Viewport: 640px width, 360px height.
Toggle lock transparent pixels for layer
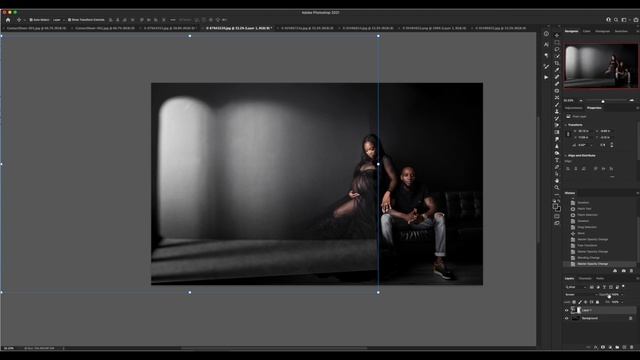tap(574, 302)
